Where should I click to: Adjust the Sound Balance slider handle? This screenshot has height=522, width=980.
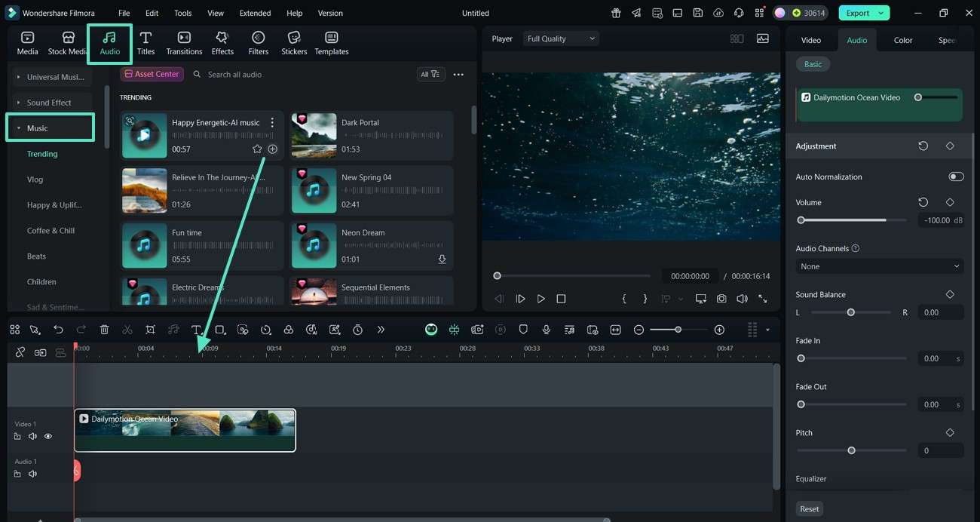pos(851,312)
